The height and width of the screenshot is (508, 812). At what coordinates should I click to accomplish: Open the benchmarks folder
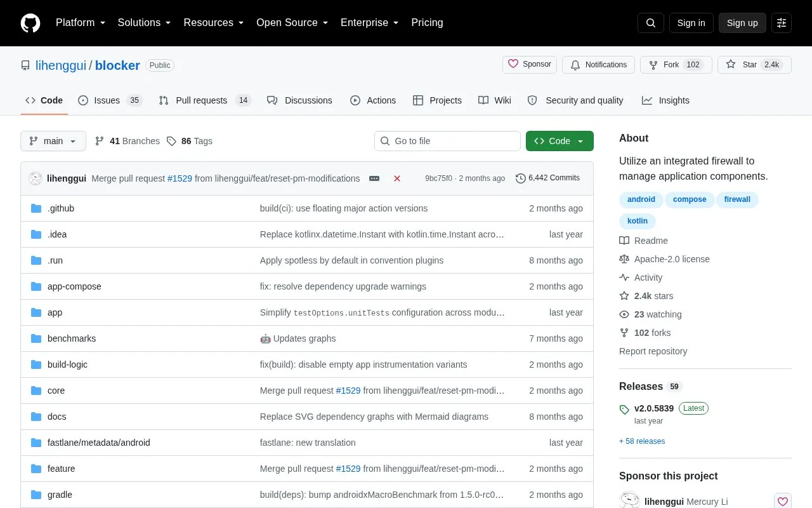[x=72, y=338]
